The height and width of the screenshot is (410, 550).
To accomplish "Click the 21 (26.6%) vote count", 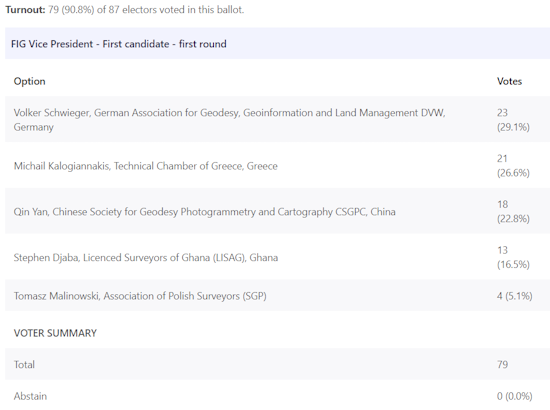I will pyautogui.click(x=513, y=165).
